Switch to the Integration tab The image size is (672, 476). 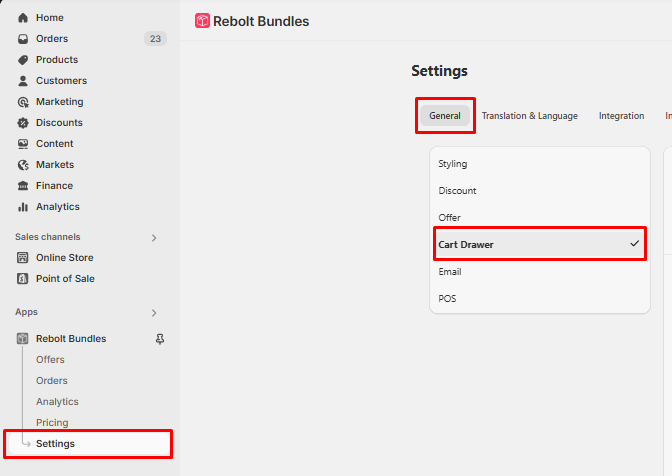coord(621,116)
